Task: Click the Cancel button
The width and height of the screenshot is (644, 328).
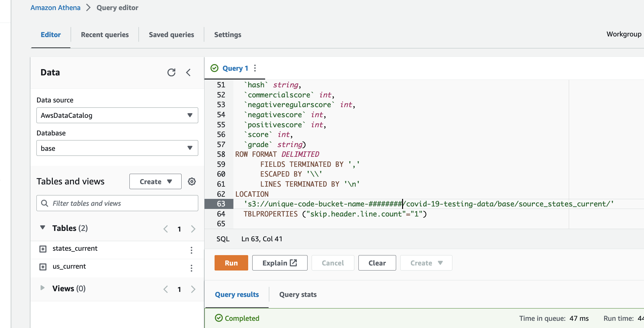Action: 333,263
